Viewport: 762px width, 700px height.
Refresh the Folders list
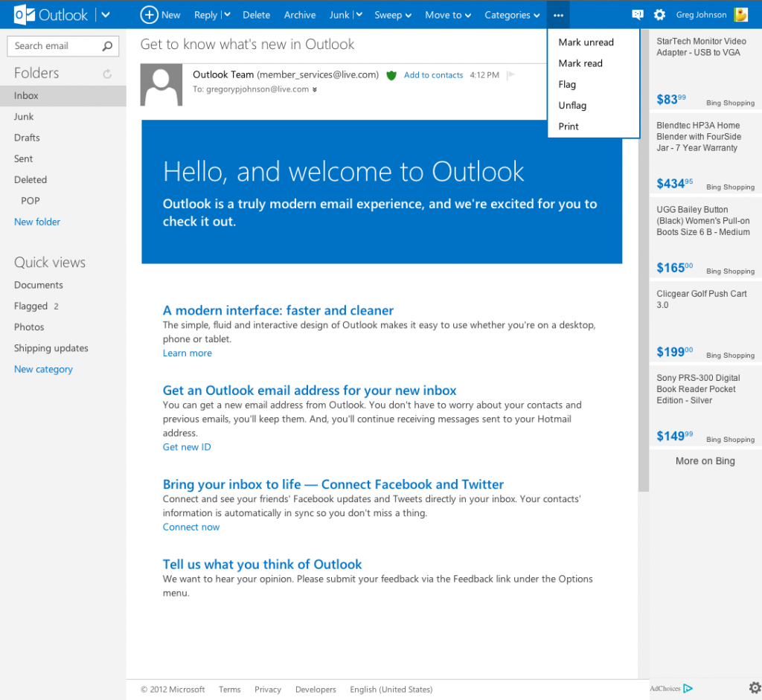click(106, 73)
